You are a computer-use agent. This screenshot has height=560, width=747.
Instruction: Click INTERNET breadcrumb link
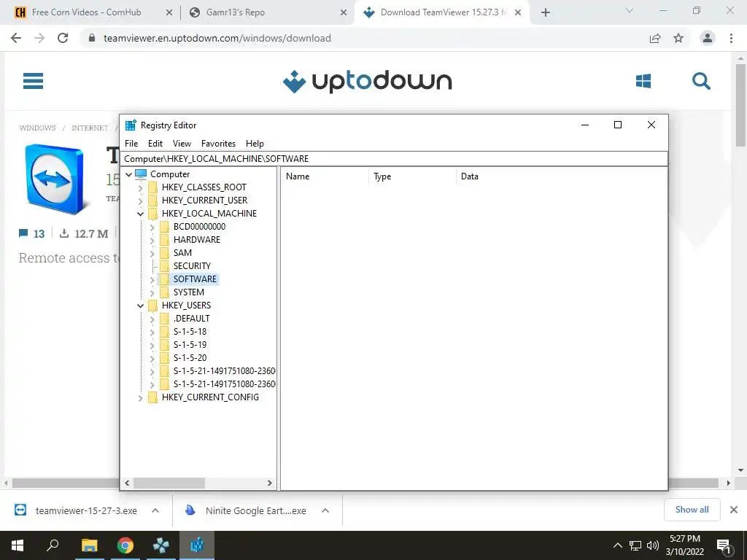coord(90,128)
